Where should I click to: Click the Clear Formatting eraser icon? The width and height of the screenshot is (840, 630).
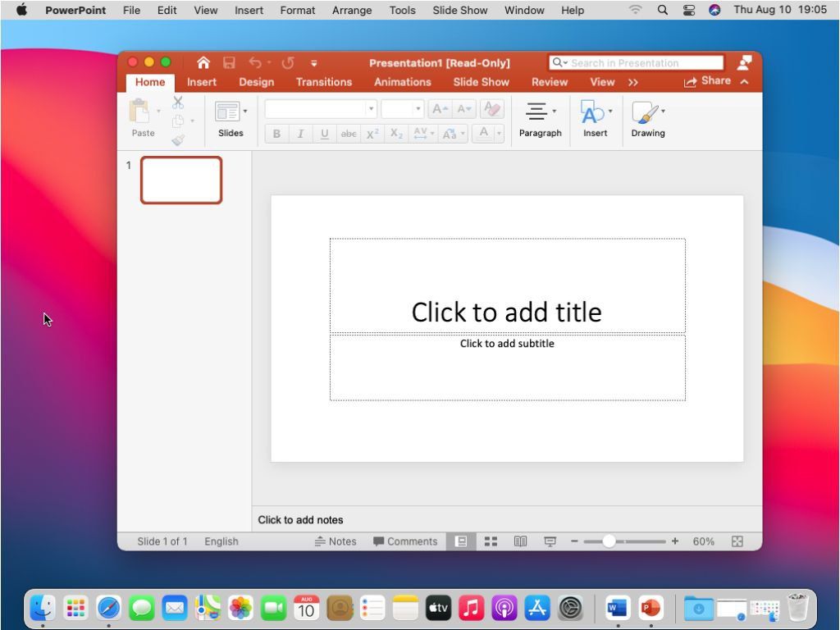point(491,109)
